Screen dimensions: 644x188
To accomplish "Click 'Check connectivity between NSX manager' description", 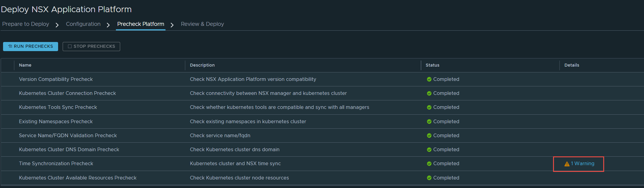I will click(x=268, y=93).
